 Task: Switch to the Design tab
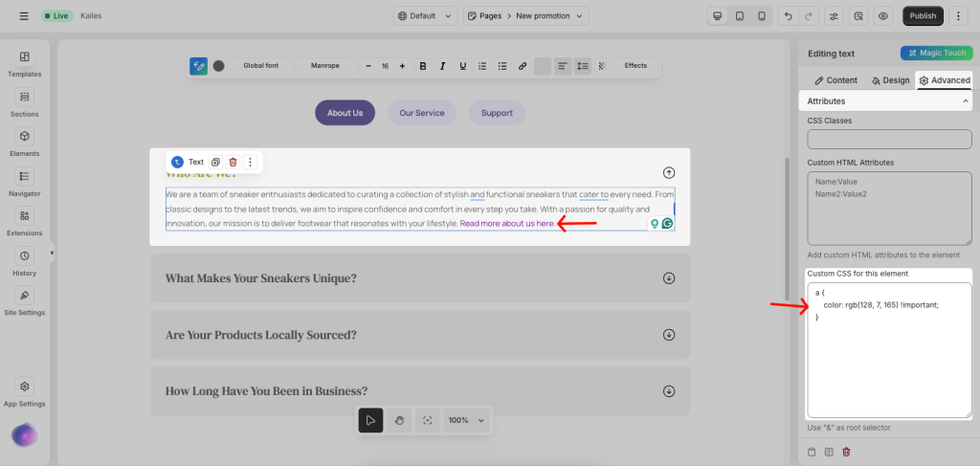point(890,80)
